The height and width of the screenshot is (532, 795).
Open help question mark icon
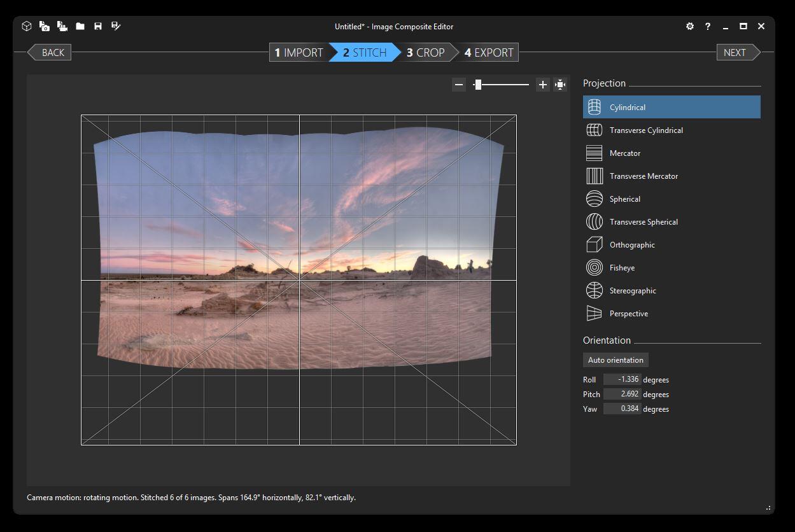(708, 26)
